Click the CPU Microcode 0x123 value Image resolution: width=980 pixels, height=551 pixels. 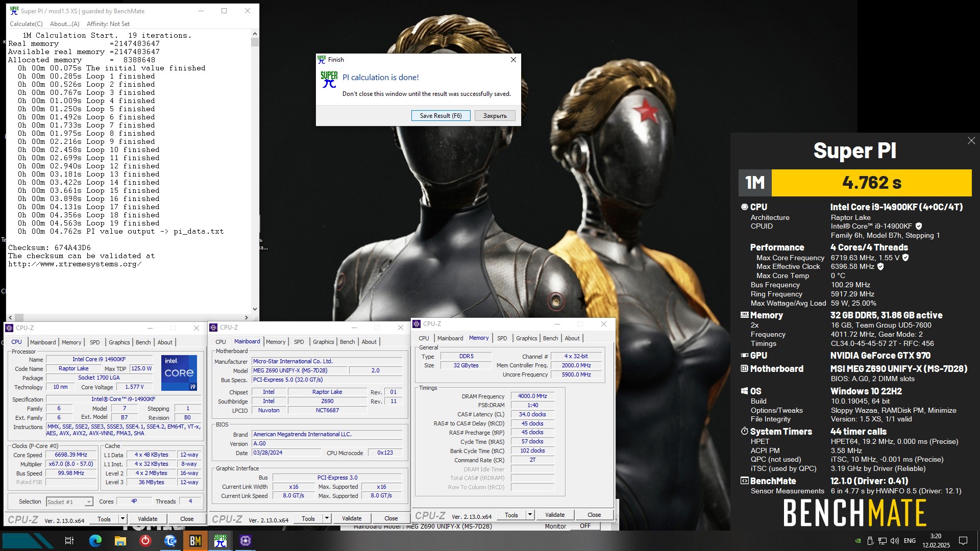(x=385, y=453)
